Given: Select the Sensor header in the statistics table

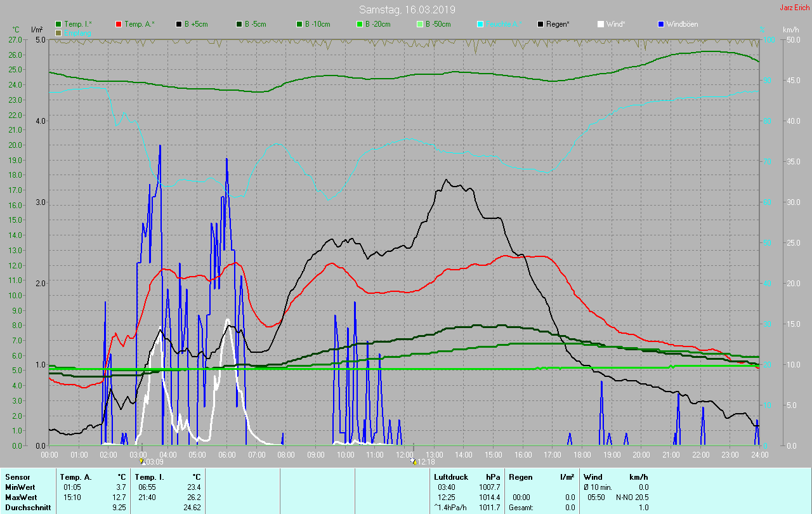Looking at the screenshot, I should point(17,477).
